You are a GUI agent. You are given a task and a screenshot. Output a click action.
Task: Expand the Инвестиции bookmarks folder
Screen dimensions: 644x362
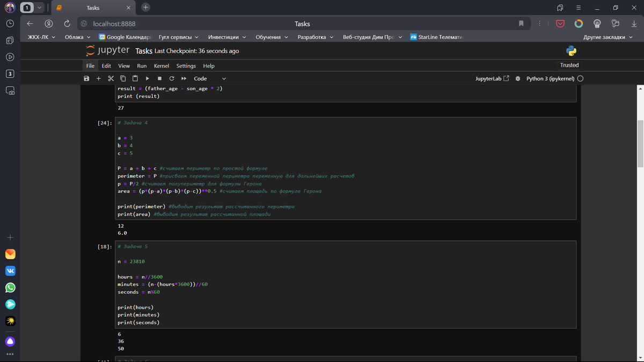[x=227, y=37]
